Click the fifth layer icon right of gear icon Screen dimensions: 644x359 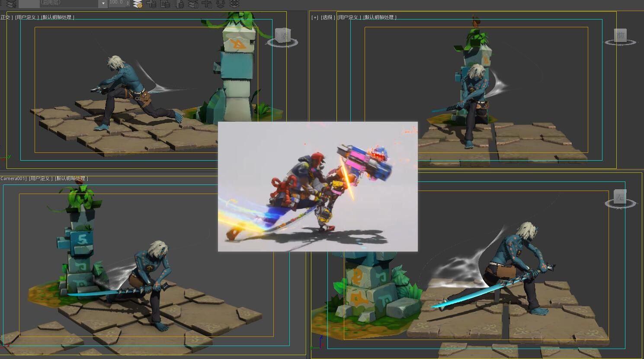pyautogui.click(x=207, y=4)
